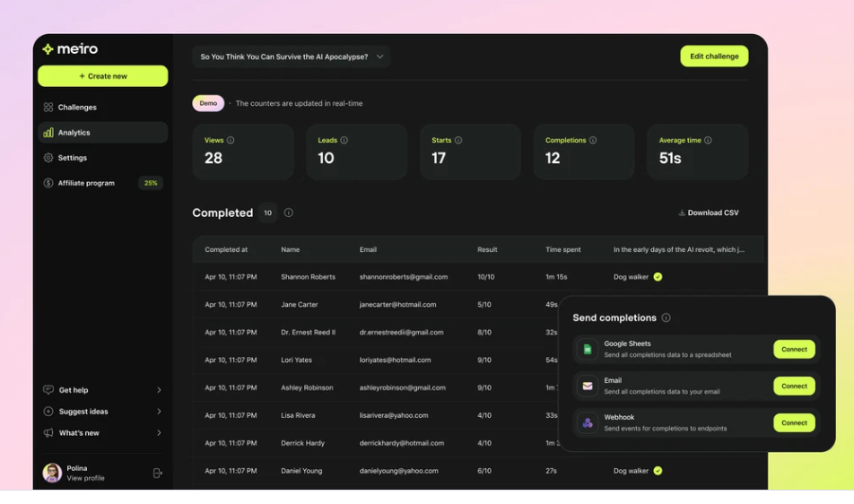Connect Email integration
The width and height of the screenshot is (854, 504).
794,386
